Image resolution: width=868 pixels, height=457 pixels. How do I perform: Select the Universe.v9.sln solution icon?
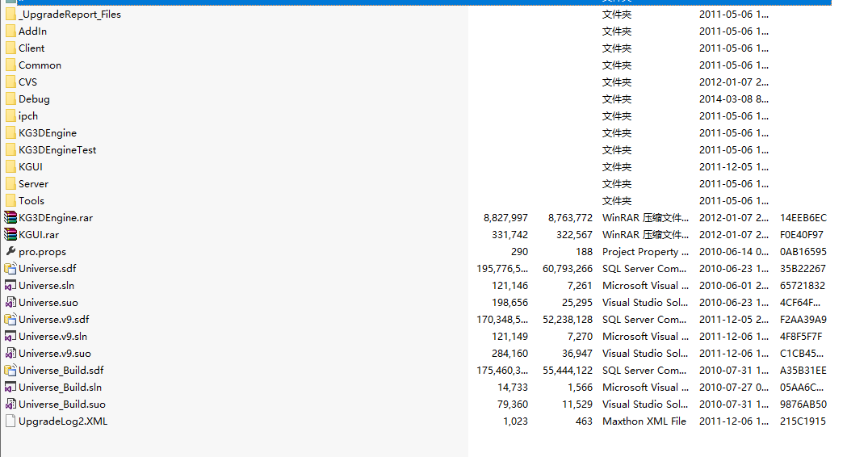coord(10,337)
